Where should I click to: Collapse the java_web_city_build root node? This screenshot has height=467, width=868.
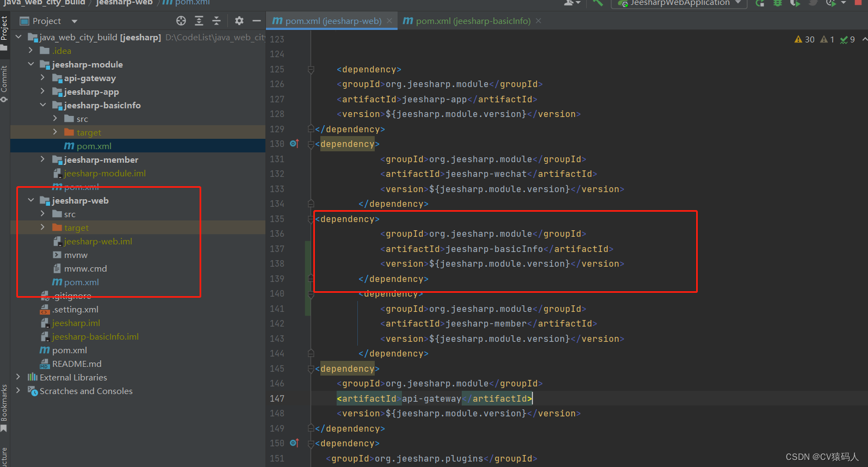tap(18, 37)
